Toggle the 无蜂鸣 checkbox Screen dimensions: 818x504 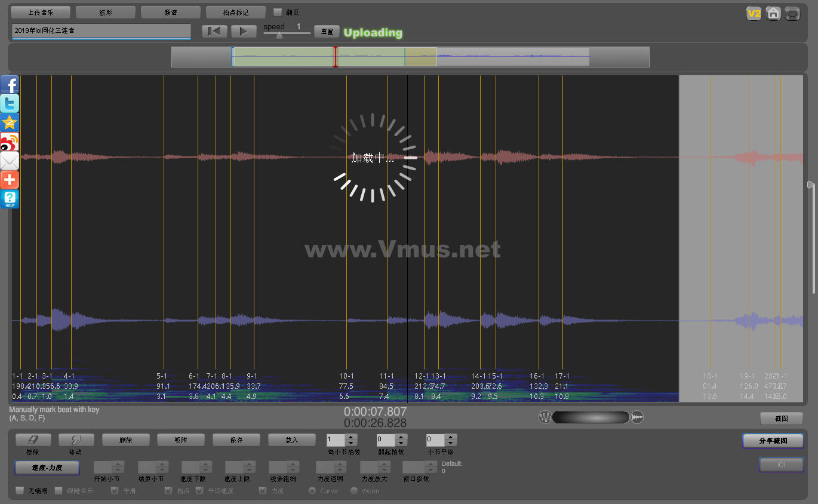[x=20, y=491]
